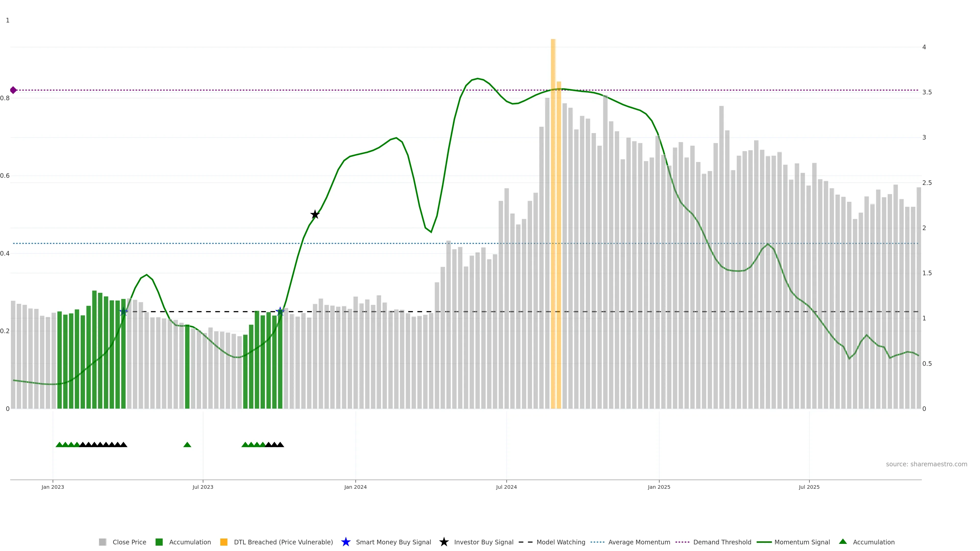Click the green Accumulation triangle legend icon
The height and width of the screenshot is (551, 980).
pyautogui.click(x=843, y=542)
